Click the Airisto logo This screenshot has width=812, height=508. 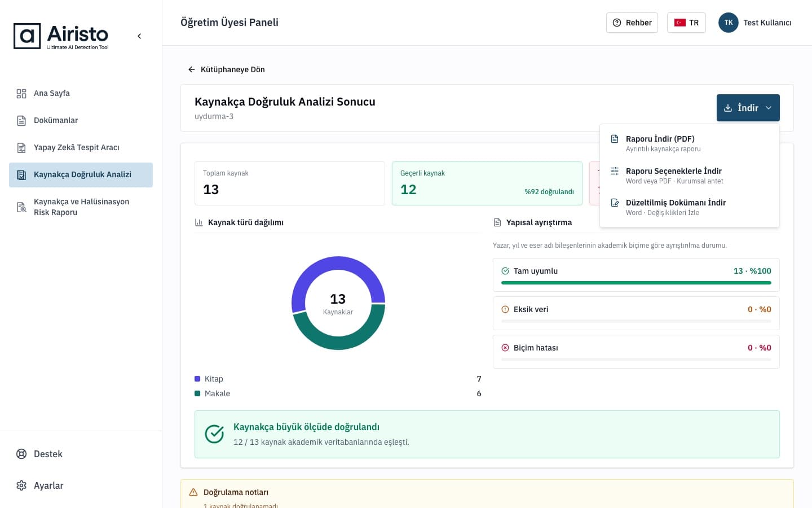pyautogui.click(x=61, y=36)
